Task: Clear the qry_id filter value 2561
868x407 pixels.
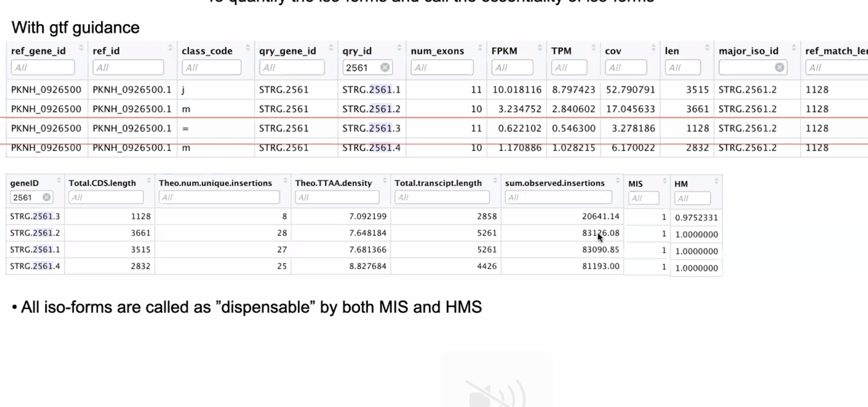Action: click(x=385, y=67)
